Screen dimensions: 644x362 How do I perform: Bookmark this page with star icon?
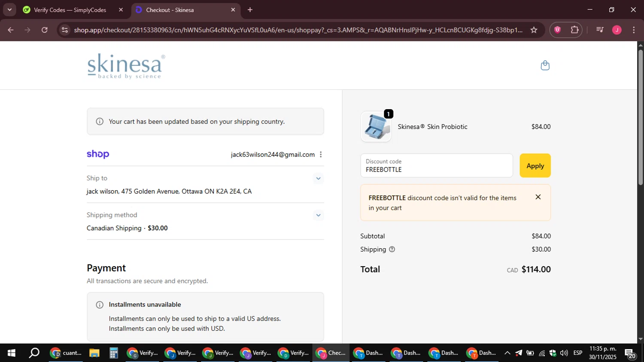[x=534, y=30]
